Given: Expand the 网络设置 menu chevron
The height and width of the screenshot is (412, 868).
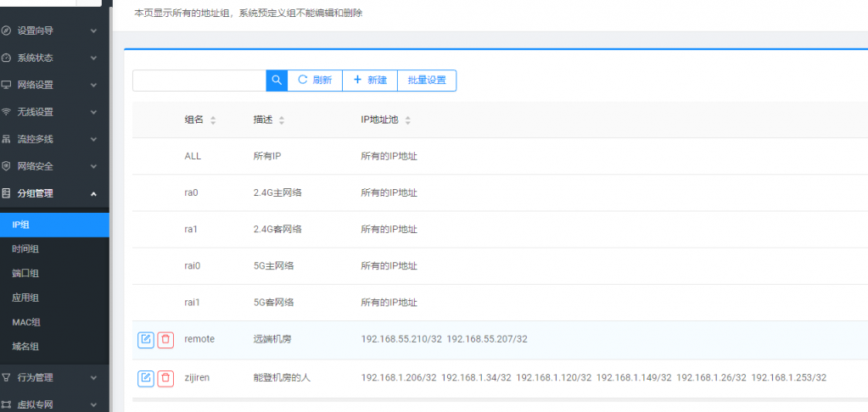Looking at the screenshot, I should (93, 85).
